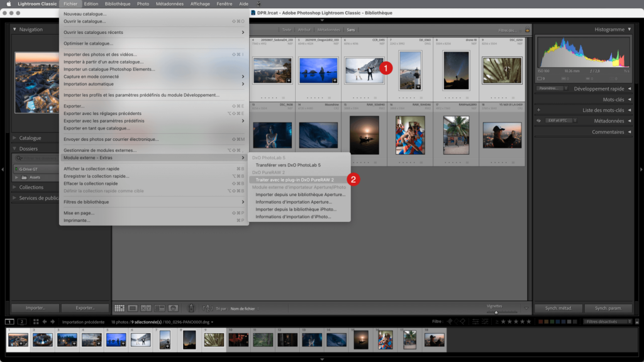This screenshot has width=644, height=362.
Task: Filter by flagged photos
Action: pos(450,321)
